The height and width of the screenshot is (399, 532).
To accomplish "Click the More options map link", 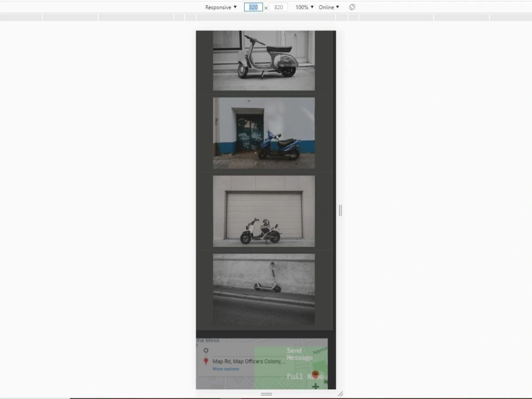I will (x=226, y=369).
